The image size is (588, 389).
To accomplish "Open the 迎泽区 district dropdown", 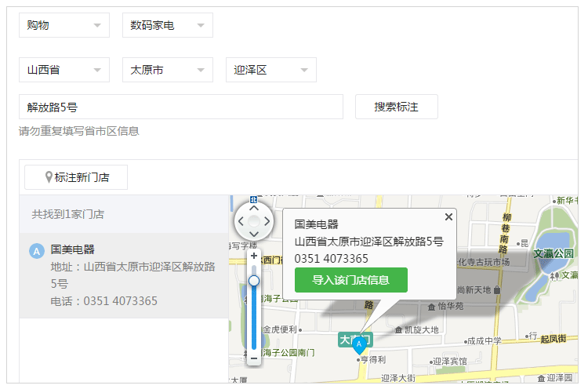I will click(271, 70).
